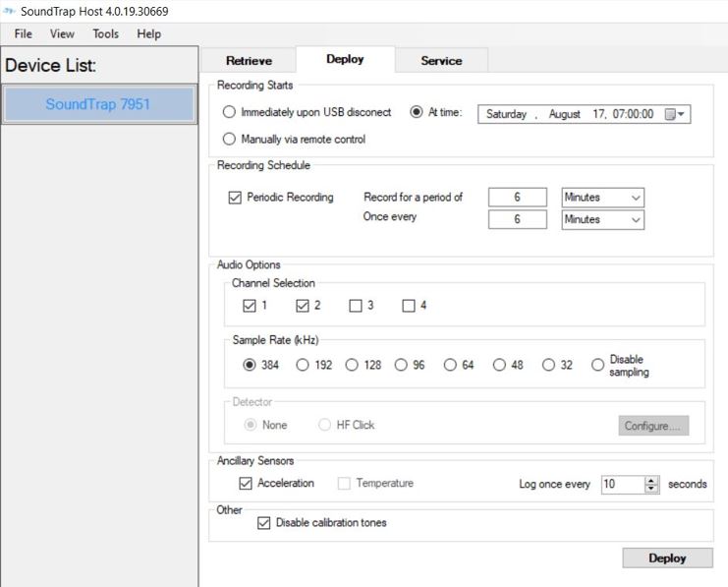Toggle the Periodic Recording checkbox
The width and height of the screenshot is (728, 587).
click(x=235, y=198)
